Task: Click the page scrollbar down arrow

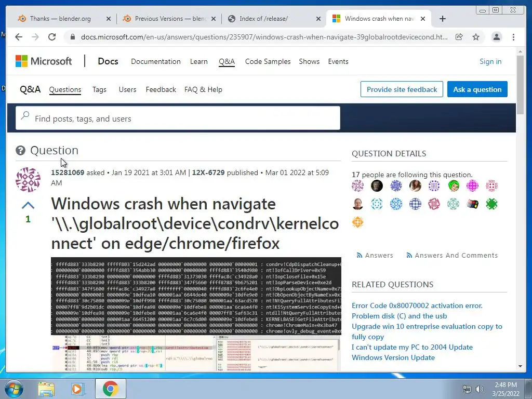Action: (x=520, y=366)
